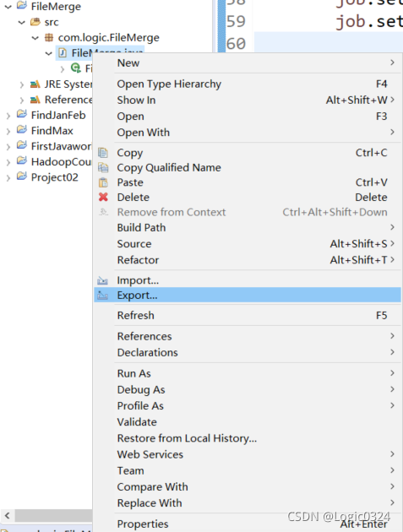This screenshot has height=532, width=403.
Task: Click the com.logic.FileMerge package icon
Action: click(49, 37)
